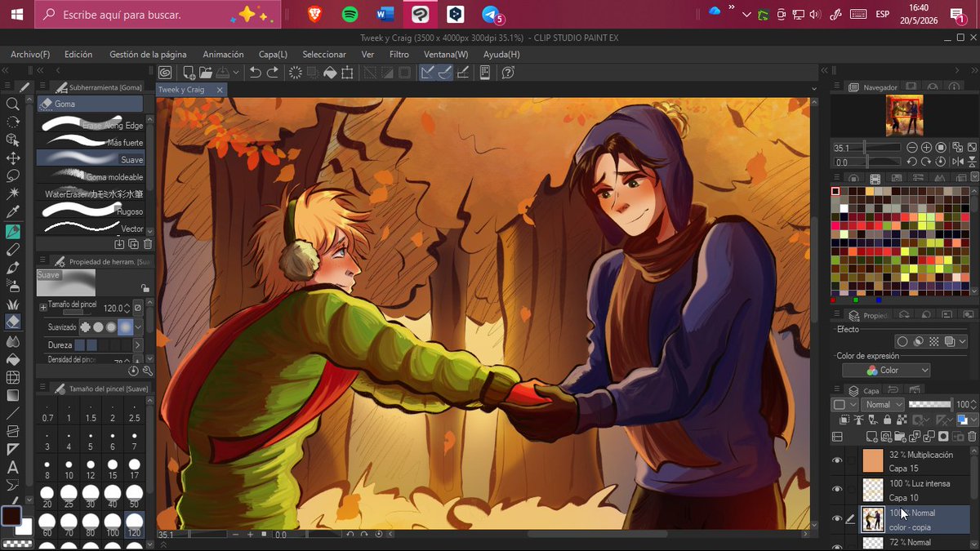Viewport: 980px width, 551px height.
Task: Expand Tamaño del pincel plus box
Action: (43, 307)
